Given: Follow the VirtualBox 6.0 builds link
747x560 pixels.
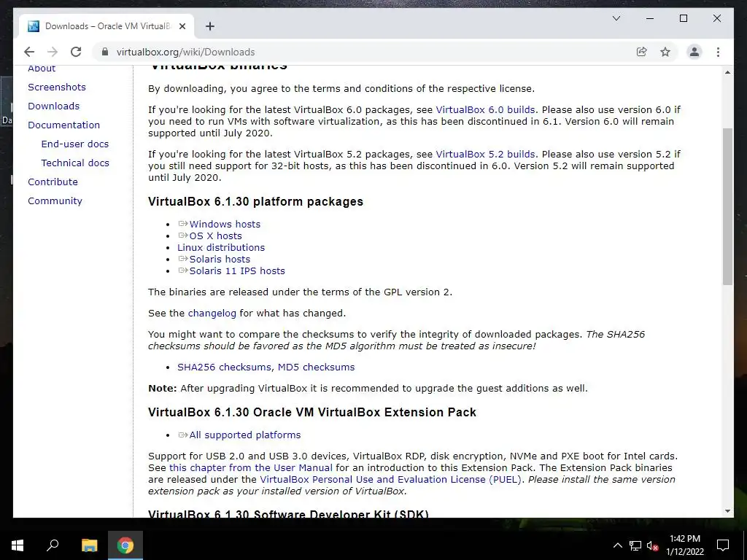Looking at the screenshot, I should point(485,109).
